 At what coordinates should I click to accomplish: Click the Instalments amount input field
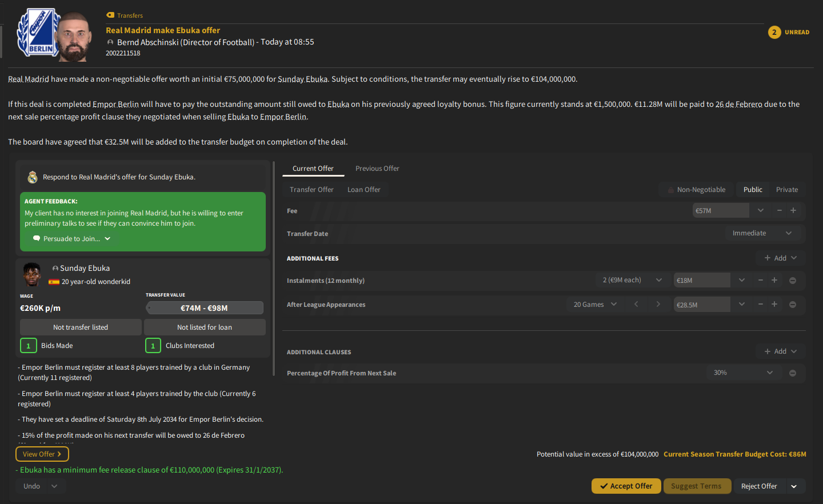point(702,280)
